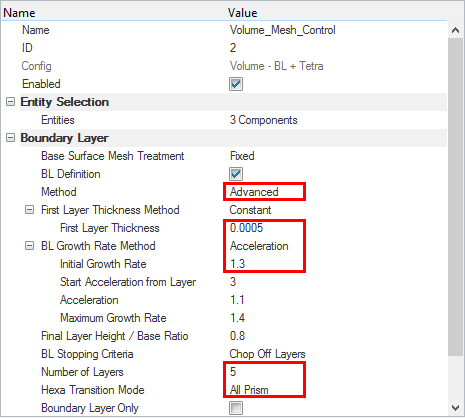Viewport: 465px width, 418px height.
Task: Open the BL Growth Rate Method Acceleration value
Action: coord(259,246)
